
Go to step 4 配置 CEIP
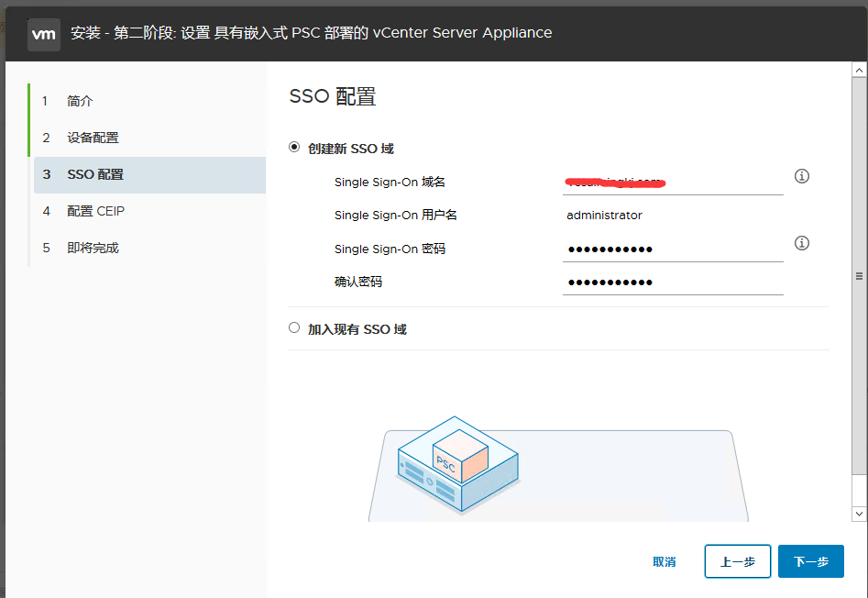click(149, 212)
